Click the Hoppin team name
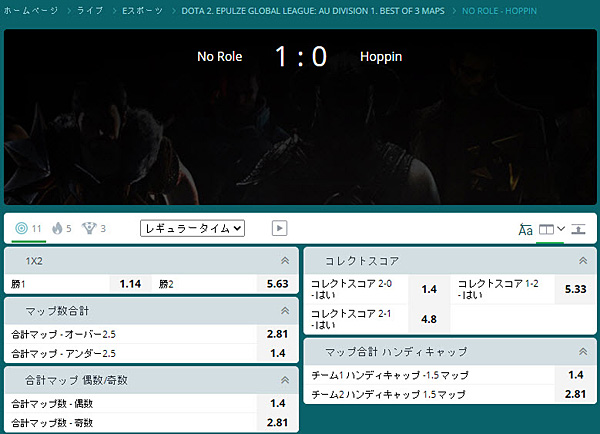This screenshot has height=434, width=600. pyautogui.click(x=381, y=57)
